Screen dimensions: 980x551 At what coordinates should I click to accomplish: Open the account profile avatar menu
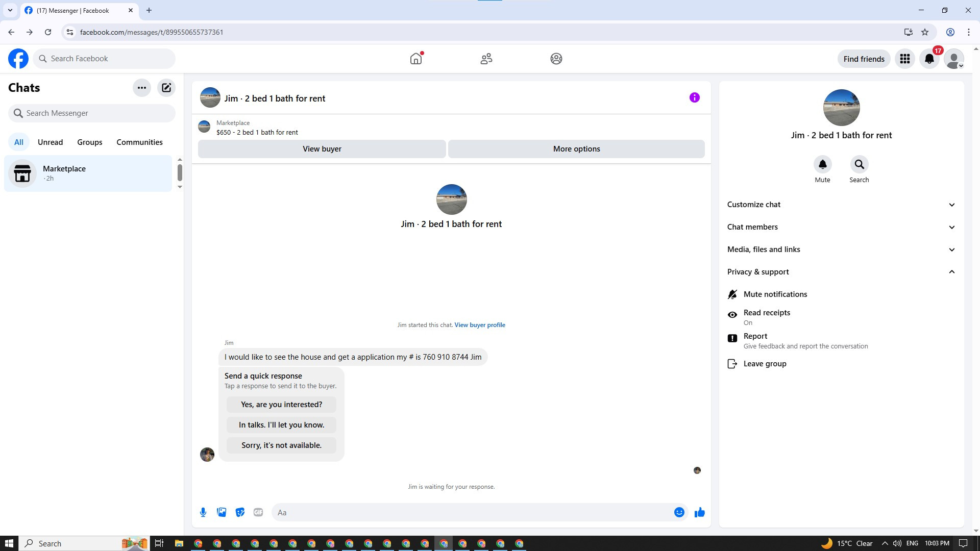click(954, 59)
